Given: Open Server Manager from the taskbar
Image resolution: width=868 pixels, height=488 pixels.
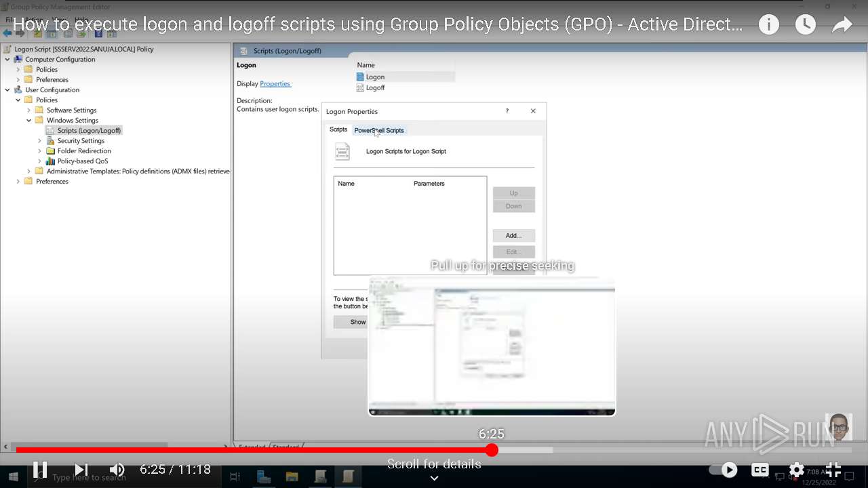Looking at the screenshot, I should click(264, 477).
